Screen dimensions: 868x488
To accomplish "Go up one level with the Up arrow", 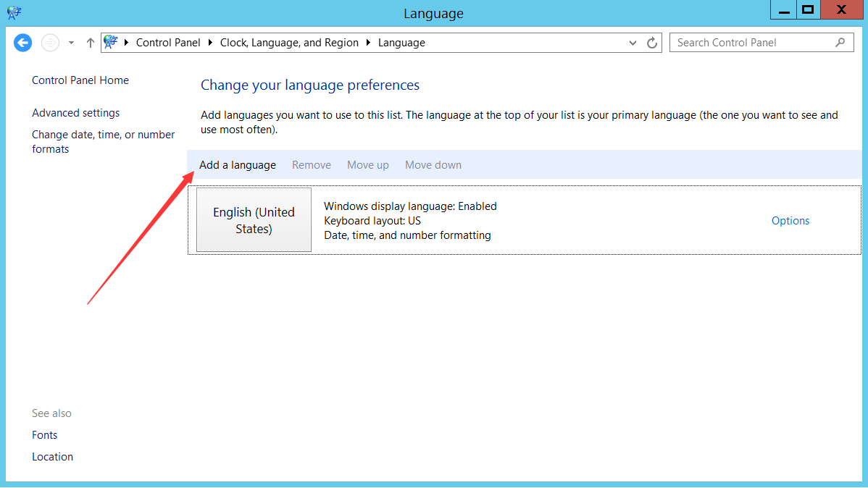I will [90, 43].
